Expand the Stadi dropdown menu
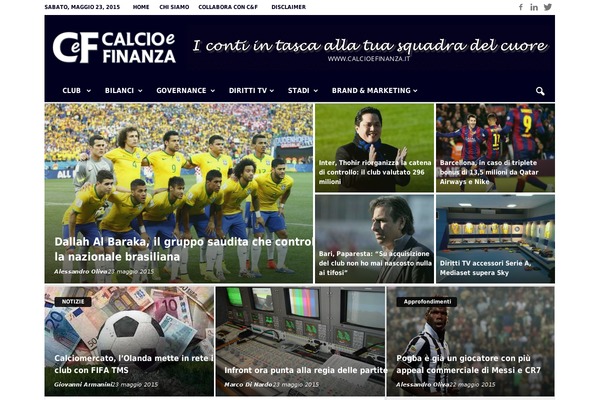This screenshot has height=400, width=600. click(x=303, y=91)
